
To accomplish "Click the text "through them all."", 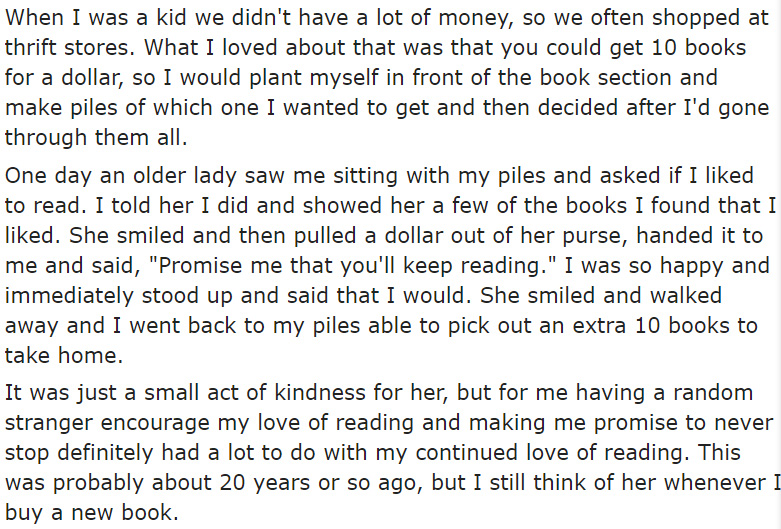I will pos(96,137).
